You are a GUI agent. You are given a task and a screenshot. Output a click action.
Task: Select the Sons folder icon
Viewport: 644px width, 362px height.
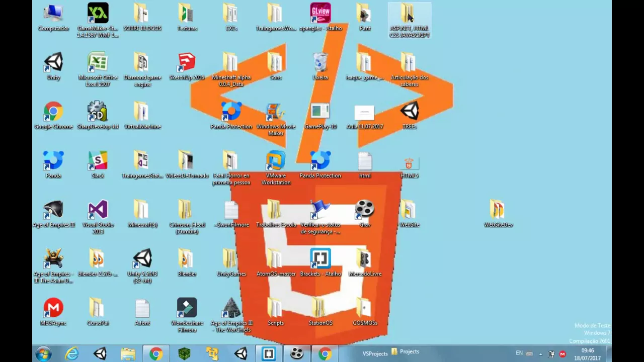click(x=276, y=67)
